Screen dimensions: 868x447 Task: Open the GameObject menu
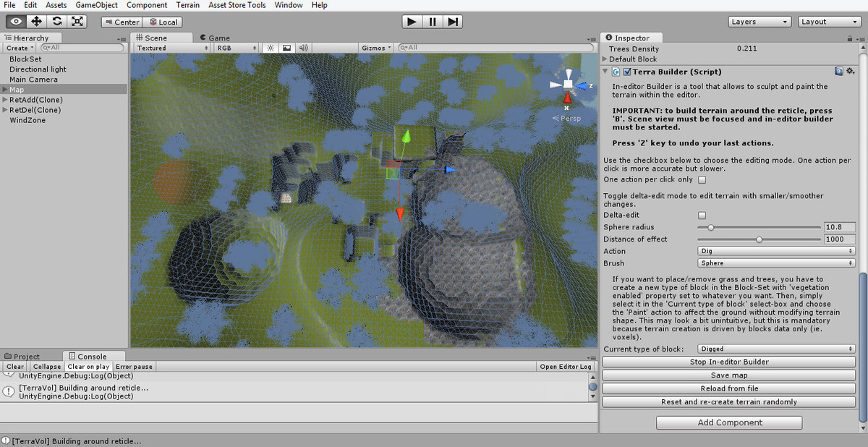point(96,5)
